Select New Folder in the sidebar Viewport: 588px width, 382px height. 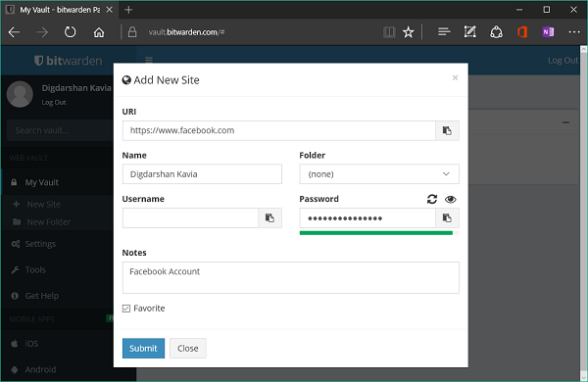(49, 222)
